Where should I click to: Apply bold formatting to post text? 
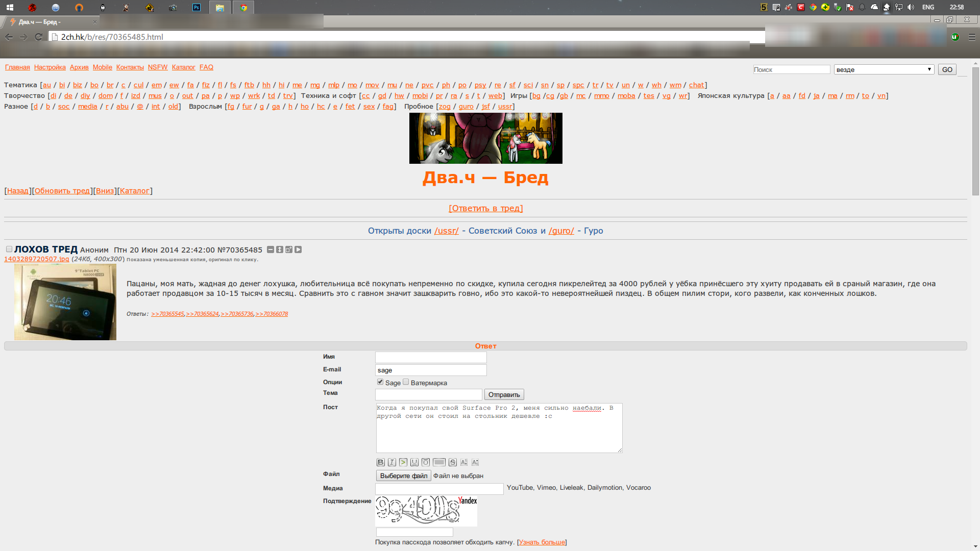click(x=380, y=462)
